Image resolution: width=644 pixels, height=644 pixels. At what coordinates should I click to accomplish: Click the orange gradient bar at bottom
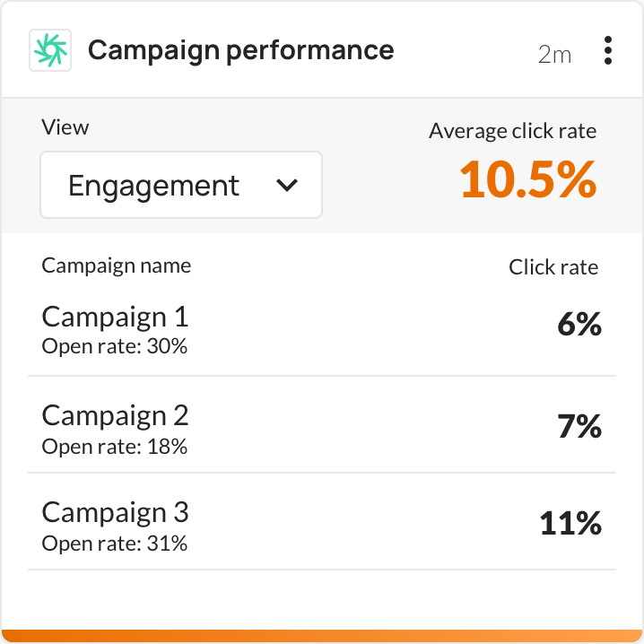coord(322,636)
